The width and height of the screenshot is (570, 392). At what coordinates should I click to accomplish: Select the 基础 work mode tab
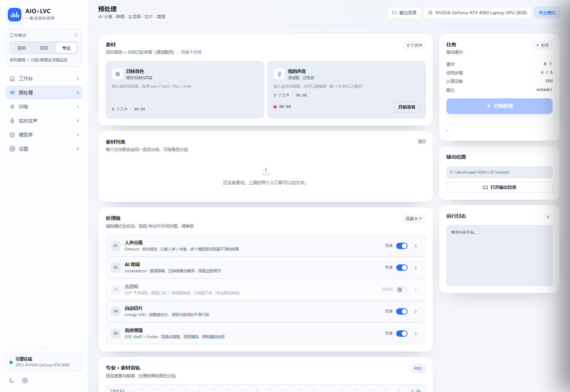[x=22, y=48]
